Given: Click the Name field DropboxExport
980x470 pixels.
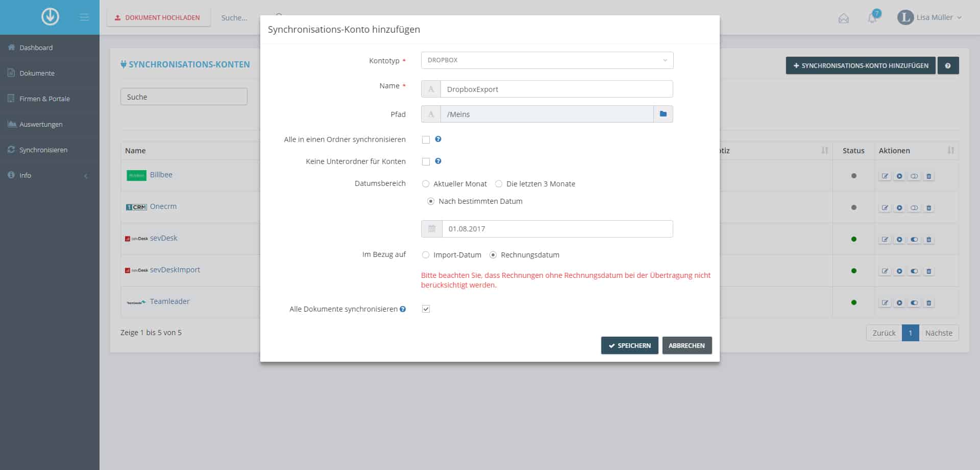Looking at the screenshot, I should point(556,89).
